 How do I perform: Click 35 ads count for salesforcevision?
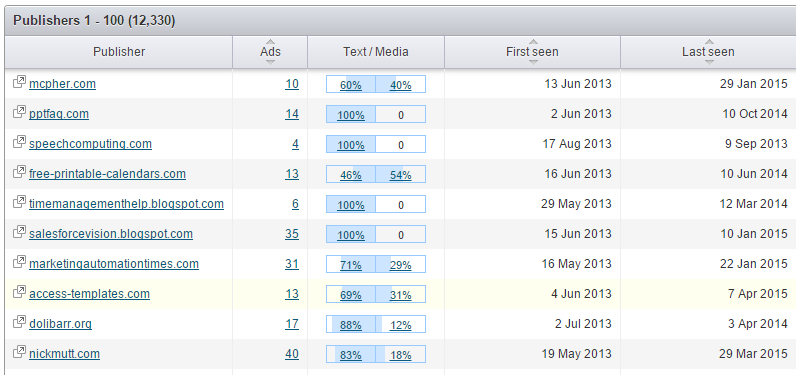tap(292, 234)
